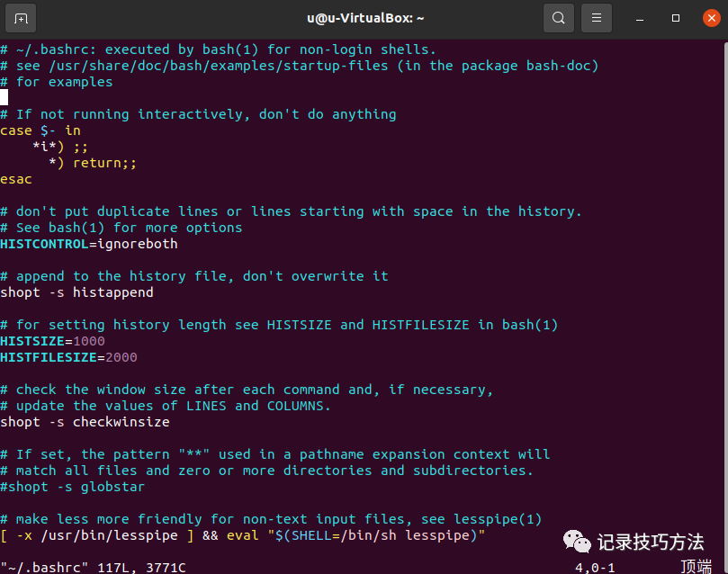
Task: Click the HISTSIZE=1000 line
Action: 52,341
